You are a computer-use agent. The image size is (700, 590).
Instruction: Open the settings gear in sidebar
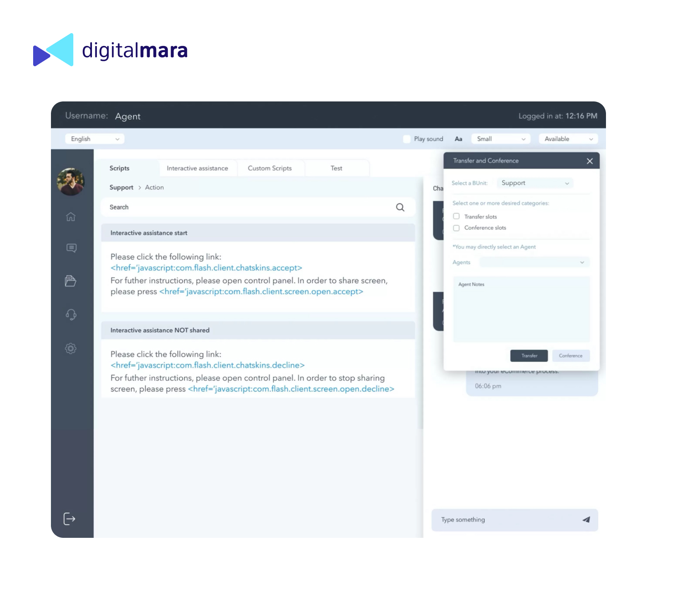point(71,349)
